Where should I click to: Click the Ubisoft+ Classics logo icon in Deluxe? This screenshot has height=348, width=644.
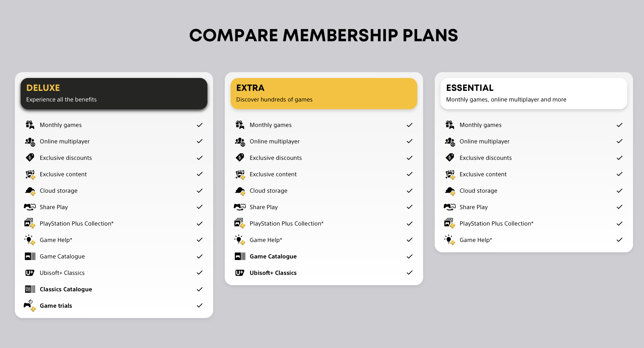tap(30, 273)
